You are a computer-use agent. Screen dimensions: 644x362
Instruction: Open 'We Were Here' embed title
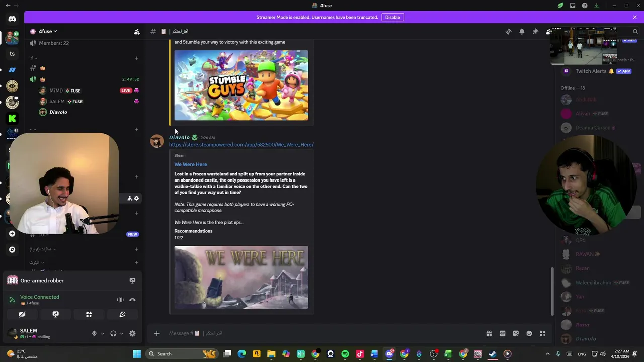[x=191, y=164]
